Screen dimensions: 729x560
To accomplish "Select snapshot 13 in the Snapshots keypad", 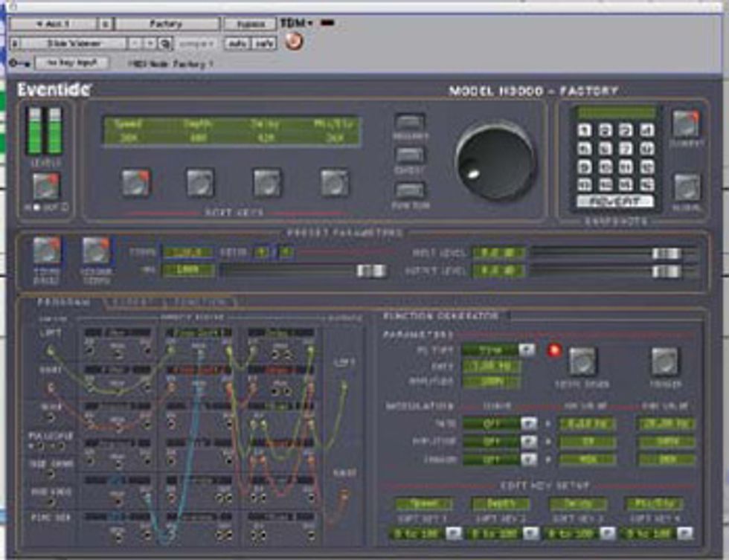I will [x=585, y=185].
